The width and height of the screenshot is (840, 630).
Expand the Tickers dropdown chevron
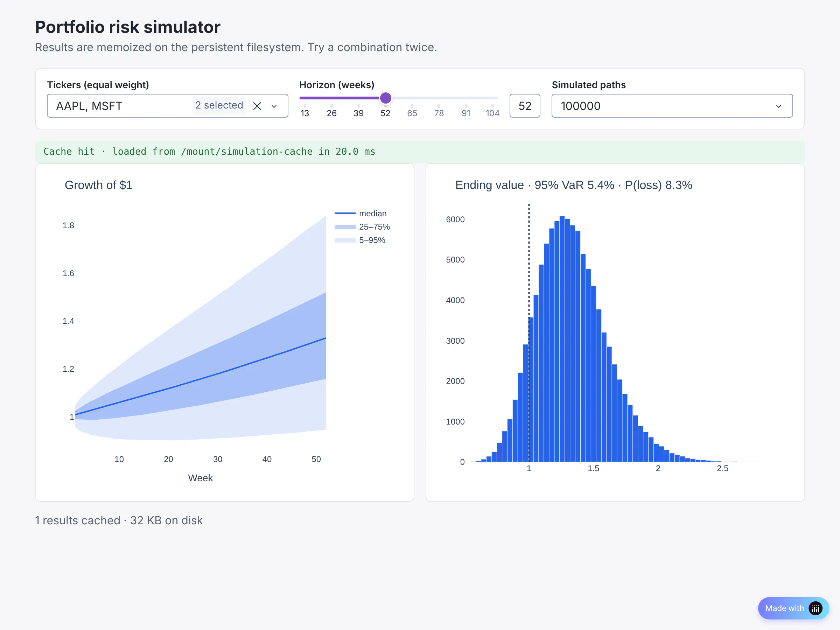(x=274, y=106)
